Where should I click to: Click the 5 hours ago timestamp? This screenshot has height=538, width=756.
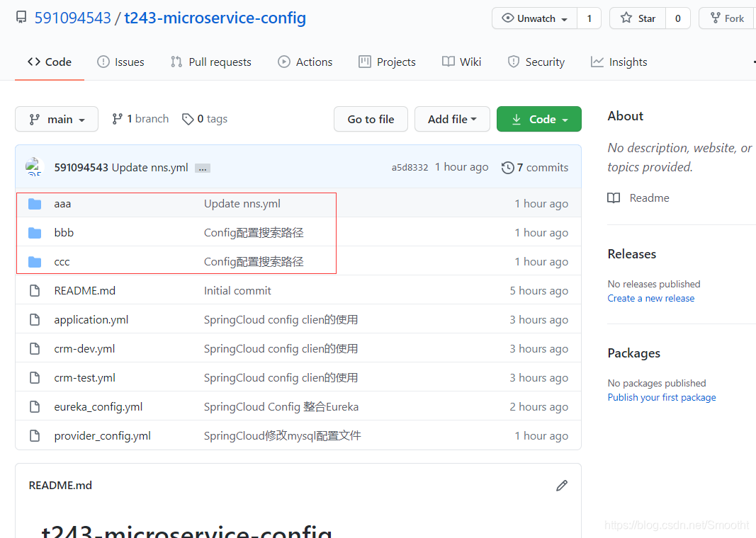(x=539, y=291)
